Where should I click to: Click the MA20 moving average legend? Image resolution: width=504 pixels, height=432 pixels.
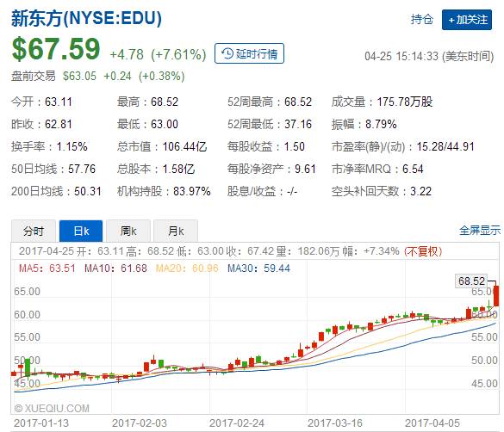tap(187, 268)
